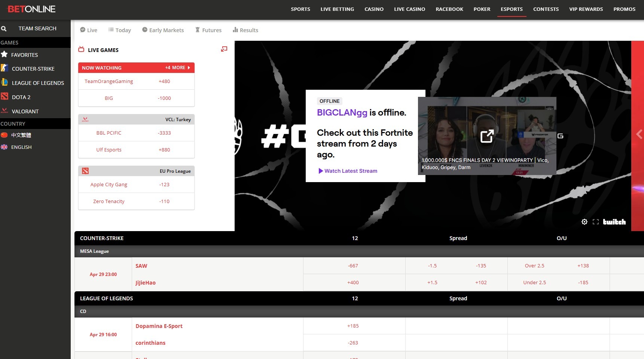
Task: Open Poker from top navigation
Action: pyautogui.click(x=482, y=9)
